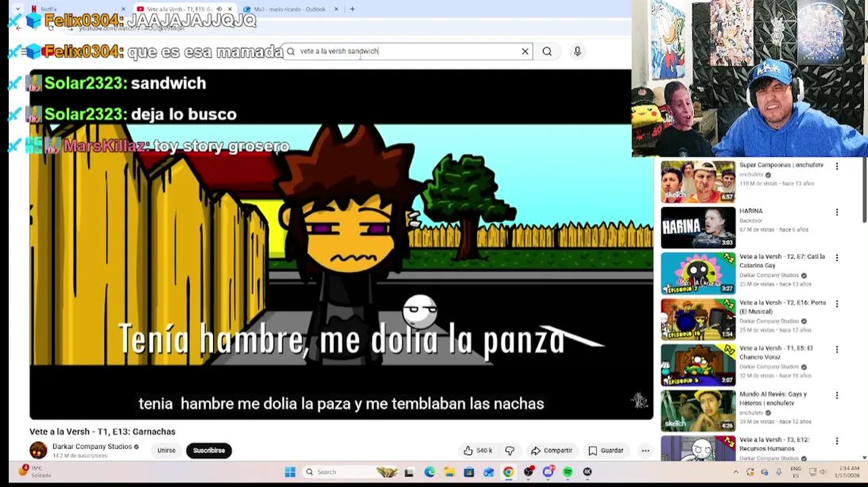
Task: Save video with Guardar button
Action: 606,450
